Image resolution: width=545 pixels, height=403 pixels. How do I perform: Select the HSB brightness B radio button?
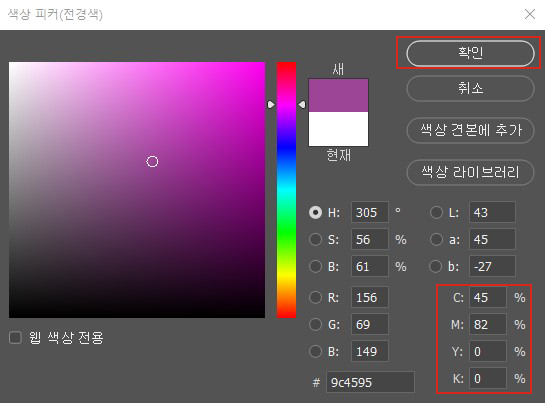point(315,266)
